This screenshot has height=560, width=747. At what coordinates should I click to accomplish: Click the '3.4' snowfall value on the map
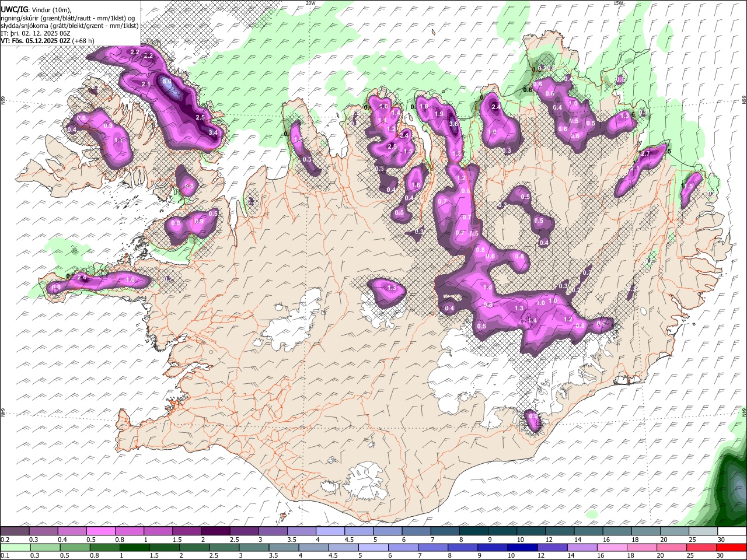pyautogui.click(x=213, y=132)
